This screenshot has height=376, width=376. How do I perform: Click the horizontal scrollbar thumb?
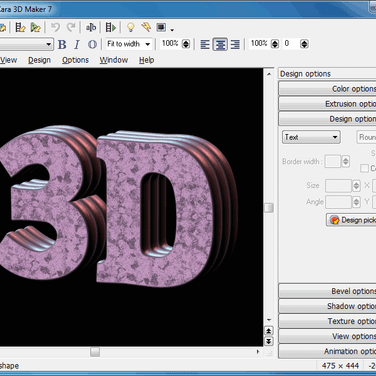(x=95, y=352)
